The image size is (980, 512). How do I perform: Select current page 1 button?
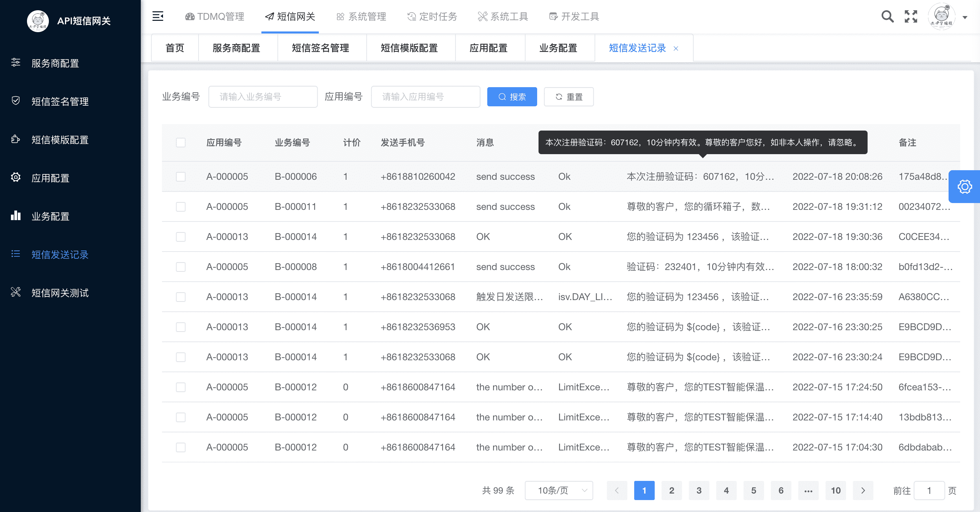pyautogui.click(x=644, y=490)
